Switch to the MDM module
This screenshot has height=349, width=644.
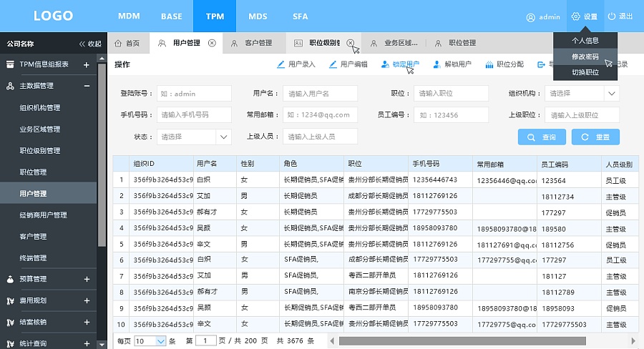tap(129, 16)
